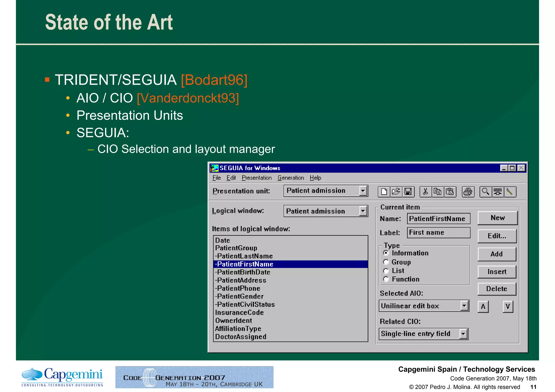Select highlighted -PatientFirstName list row
555x392 pixels.
pyautogui.click(x=291, y=264)
